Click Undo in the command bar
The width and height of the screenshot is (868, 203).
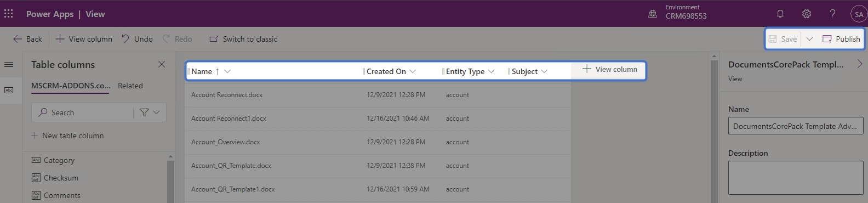click(137, 39)
